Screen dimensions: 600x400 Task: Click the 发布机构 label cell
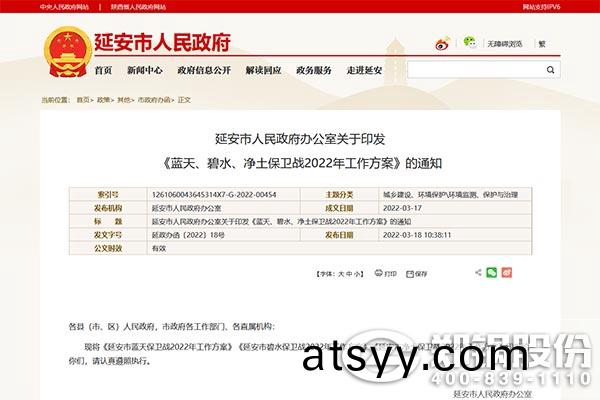coord(108,208)
